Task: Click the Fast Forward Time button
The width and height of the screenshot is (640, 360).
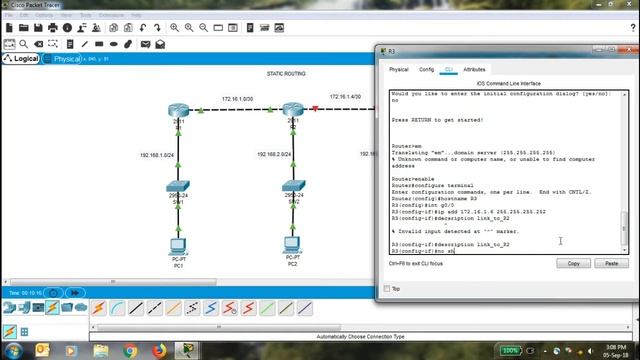Action: coord(75,293)
